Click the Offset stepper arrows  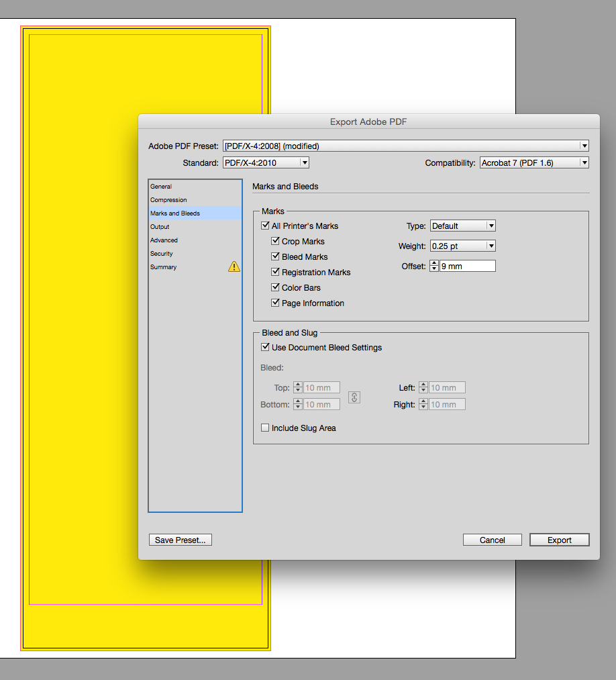point(434,266)
